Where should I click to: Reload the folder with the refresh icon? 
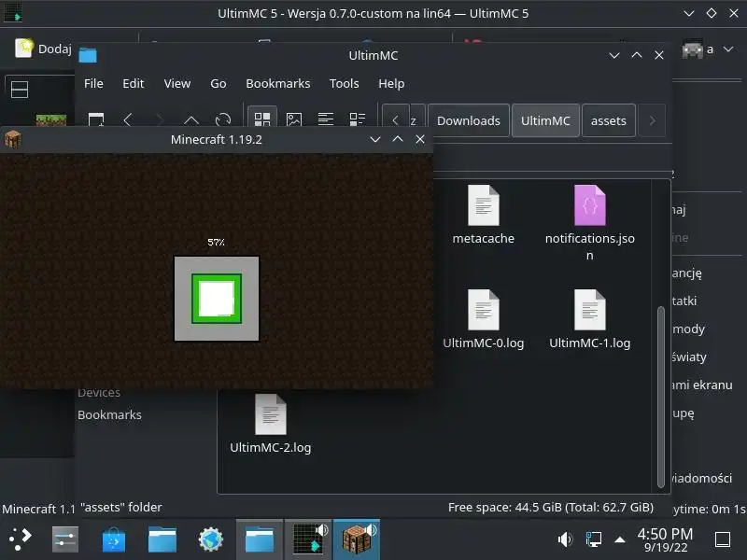223,119
